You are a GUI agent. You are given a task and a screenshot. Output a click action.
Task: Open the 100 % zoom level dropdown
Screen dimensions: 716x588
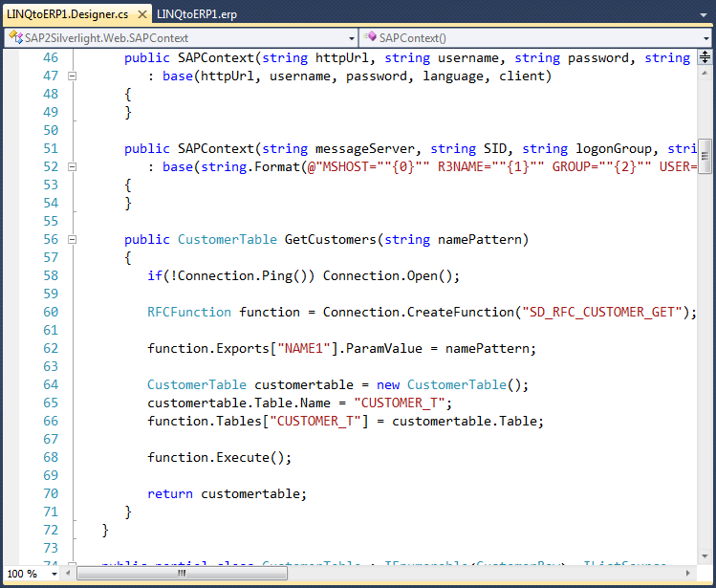click(54, 575)
